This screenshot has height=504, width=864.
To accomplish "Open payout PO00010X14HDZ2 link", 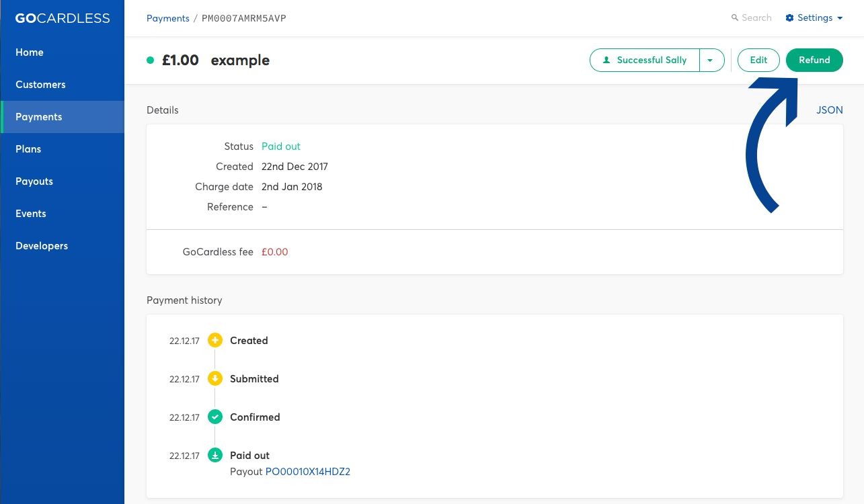I will 308,472.
